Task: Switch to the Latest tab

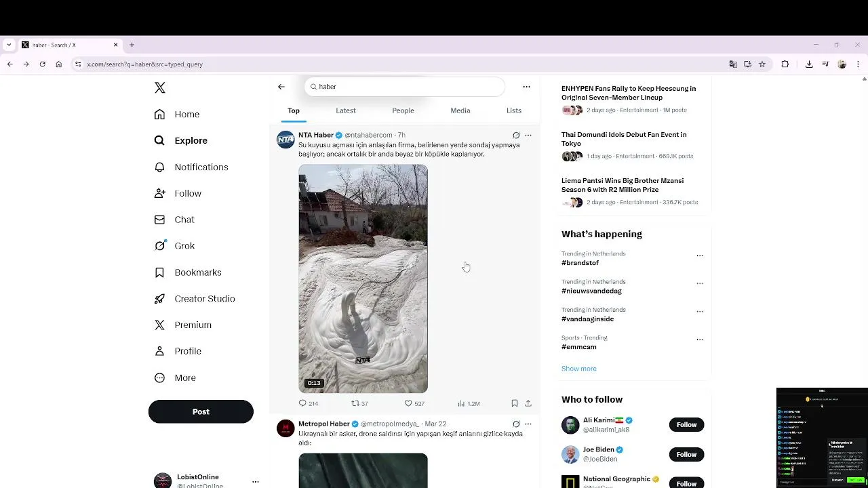Action: pyautogui.click(x=346, y=110)
